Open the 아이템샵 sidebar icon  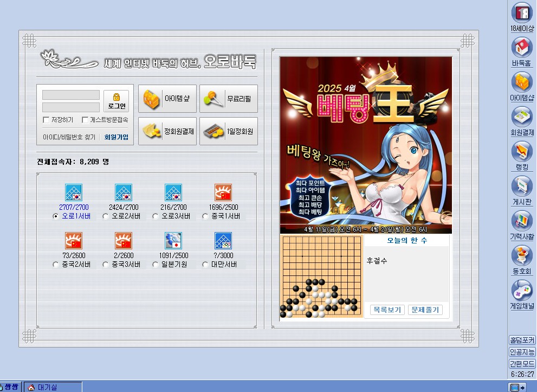[x=521, y=82]
